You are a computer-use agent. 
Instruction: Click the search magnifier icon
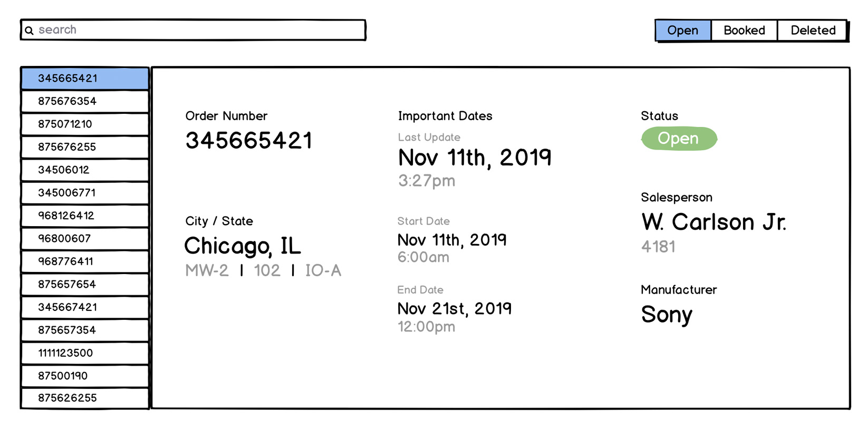[30, 31]
